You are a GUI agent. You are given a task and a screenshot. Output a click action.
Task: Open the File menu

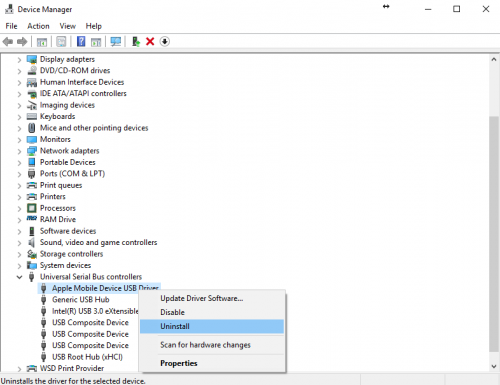[11, 26]
